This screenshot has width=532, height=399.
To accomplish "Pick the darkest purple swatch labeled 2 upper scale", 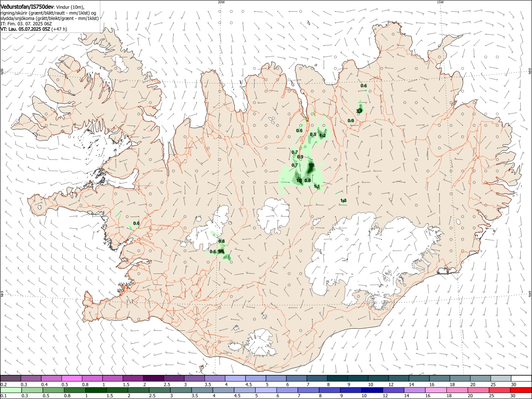I will 153,378.
